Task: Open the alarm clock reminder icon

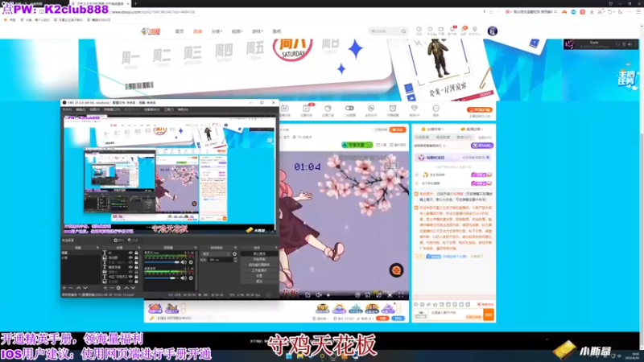Action: tap(393, 109)
